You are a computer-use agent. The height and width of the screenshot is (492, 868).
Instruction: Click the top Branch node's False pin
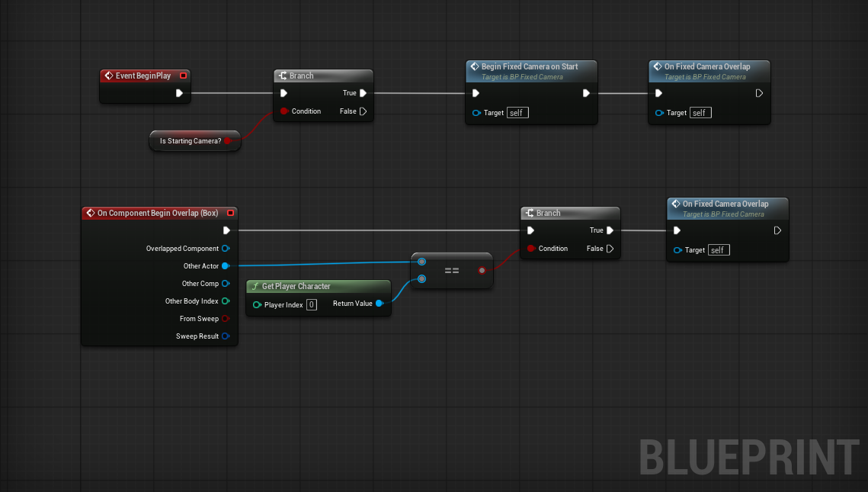[363, 111]
